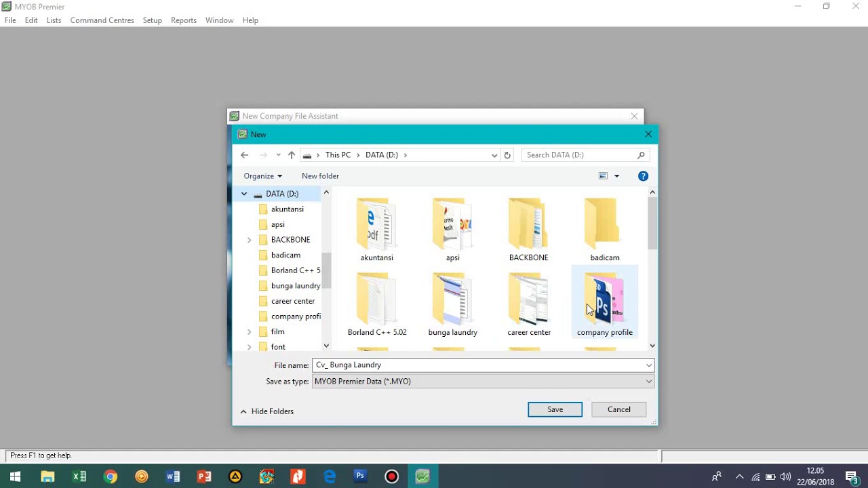The height and width of the screenshot is (488, 868).
Task: Open the Lists menu
Action: [x=54, y=20]
